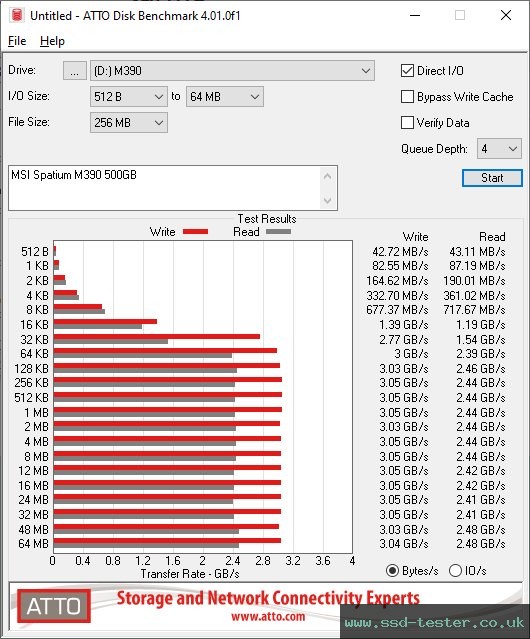The height and width of the screenshot is (639, 530).
Task: Click the Transfer Rate - GB/s axis label
Action: click(190, 574)
